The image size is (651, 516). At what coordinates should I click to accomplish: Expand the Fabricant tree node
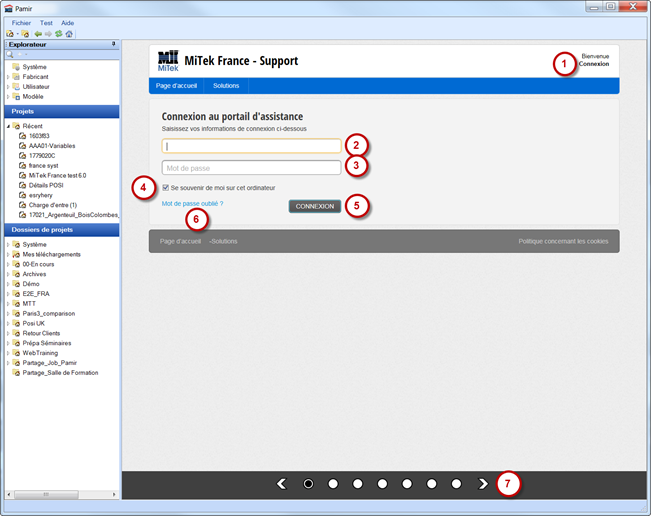pos(8,77)
